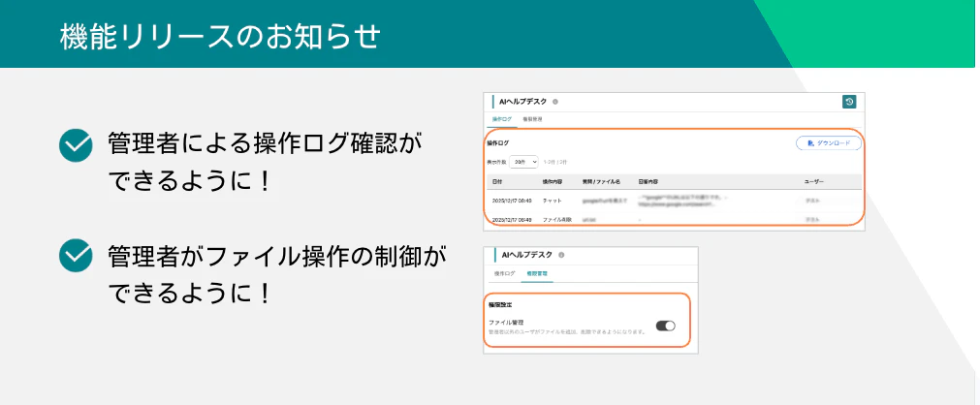This screenshot has width=980, height=405.
Task: Click the 権限設定 heading
Action: [500, 305]
